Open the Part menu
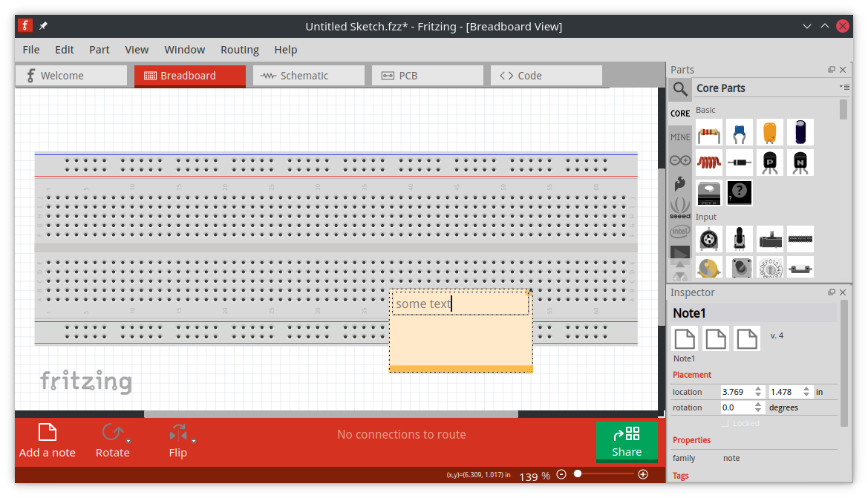 (x=99, y=50)
